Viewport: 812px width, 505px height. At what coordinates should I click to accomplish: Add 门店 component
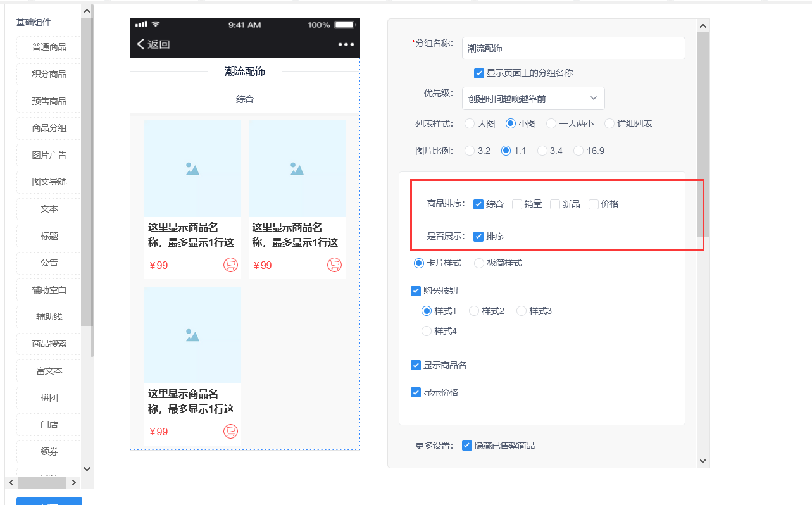pyautogui.click(x=49, y=425)
